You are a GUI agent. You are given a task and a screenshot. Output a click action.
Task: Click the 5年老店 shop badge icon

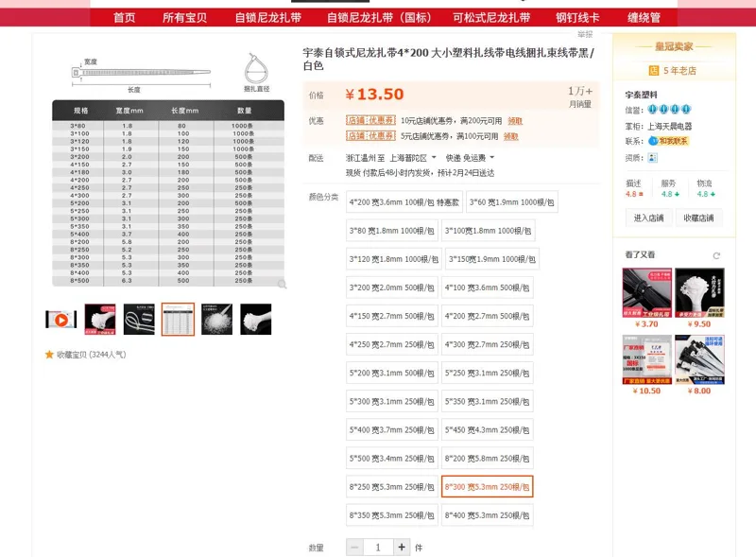(x=653, y=71)
